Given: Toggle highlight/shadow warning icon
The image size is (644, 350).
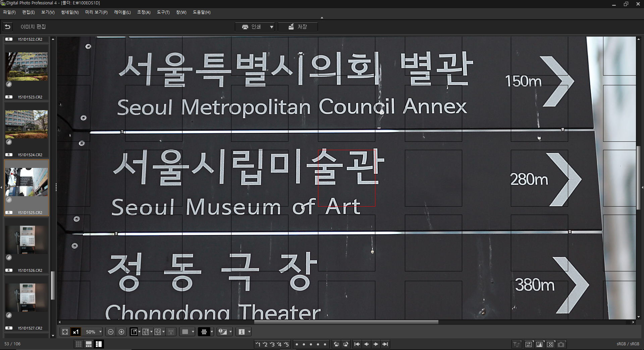Looking at the screenshot, I should point(222,332).
